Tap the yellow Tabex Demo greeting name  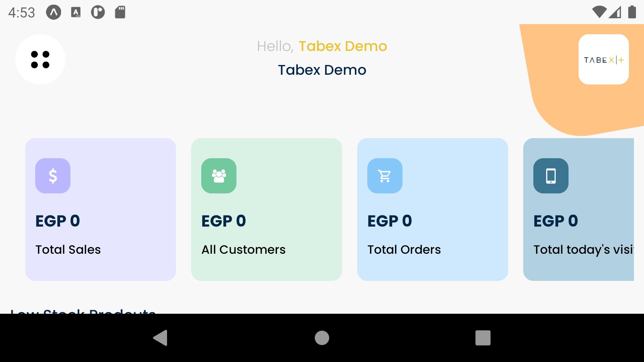point(343,46)
